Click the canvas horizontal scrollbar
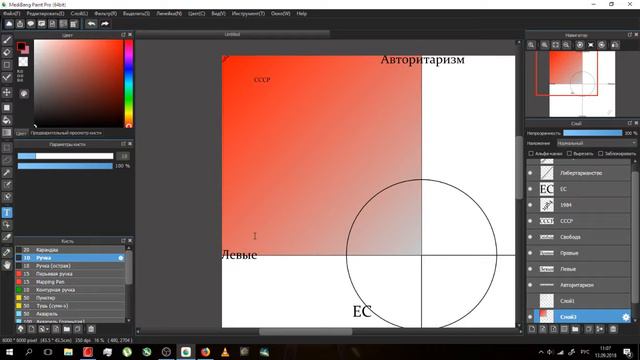640x360 pixels. tap(305, 332)
